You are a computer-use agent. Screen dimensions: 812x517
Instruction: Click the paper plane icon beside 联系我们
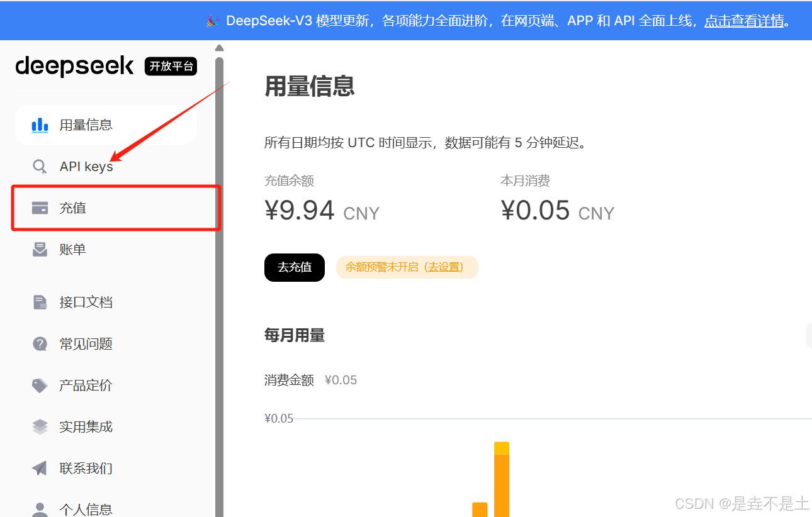40,469
